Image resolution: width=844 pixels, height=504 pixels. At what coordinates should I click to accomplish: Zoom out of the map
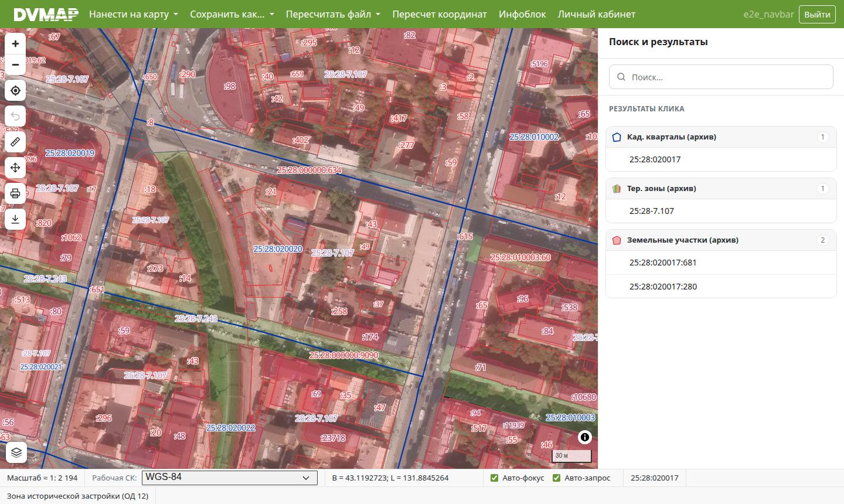tap(15, 64)
